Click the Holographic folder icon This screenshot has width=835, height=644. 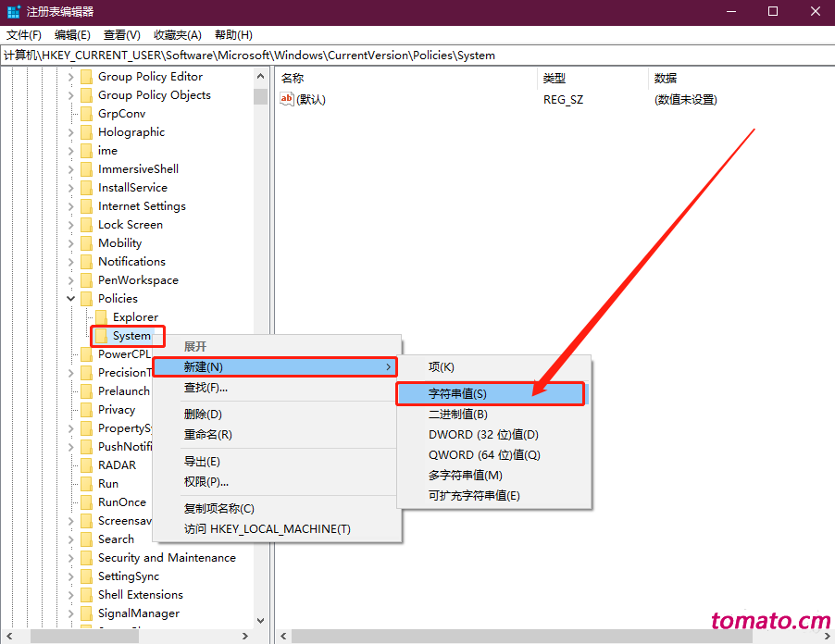pyautogui.click(x=86, y=132)
